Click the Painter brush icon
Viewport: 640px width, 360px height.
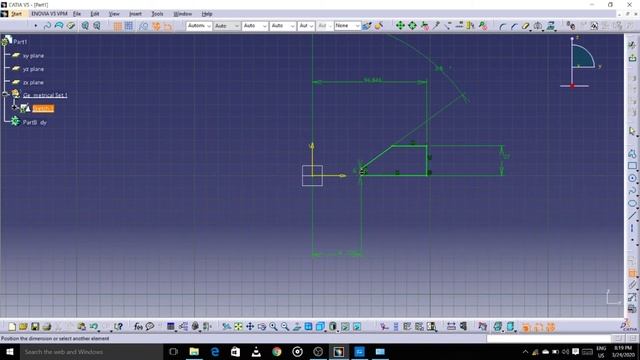(x=367, y=26)
